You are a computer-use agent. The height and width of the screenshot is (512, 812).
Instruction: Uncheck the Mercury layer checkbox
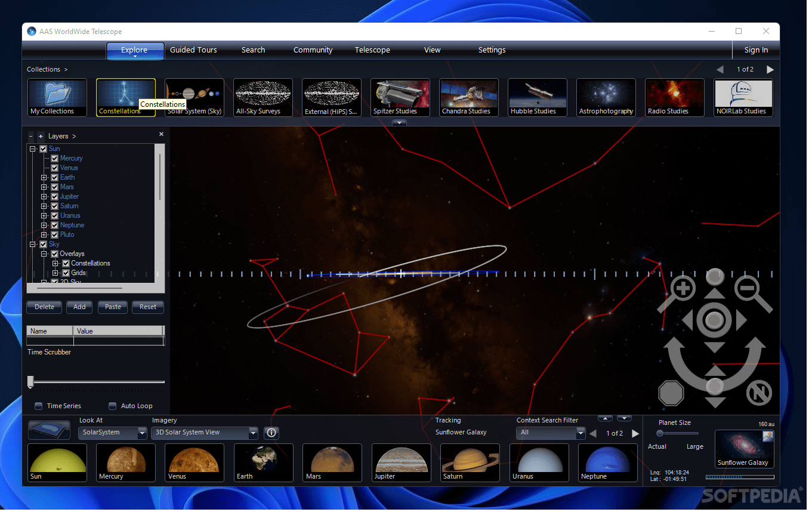[55, 159]
